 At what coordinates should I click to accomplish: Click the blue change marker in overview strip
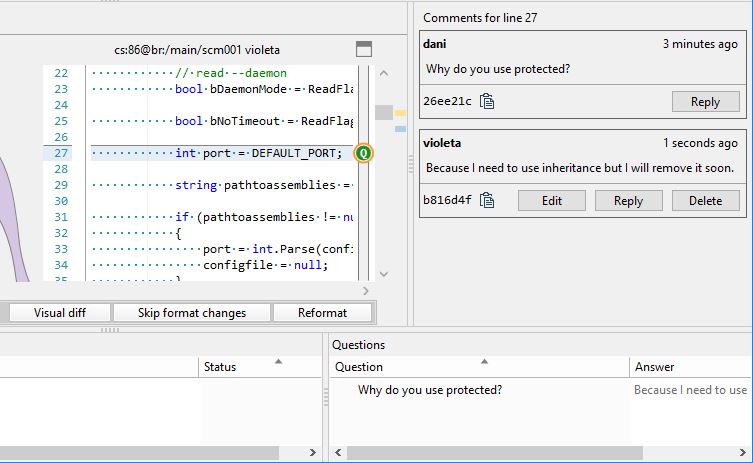point(400,129)
